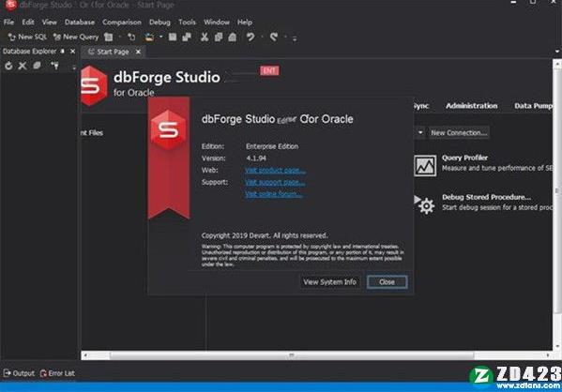Click the ENT edition badge

point(269,70)
